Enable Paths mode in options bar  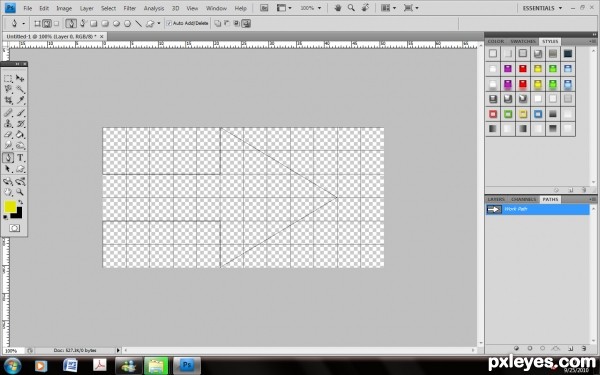pyautogui.click(x=47, y=24)
